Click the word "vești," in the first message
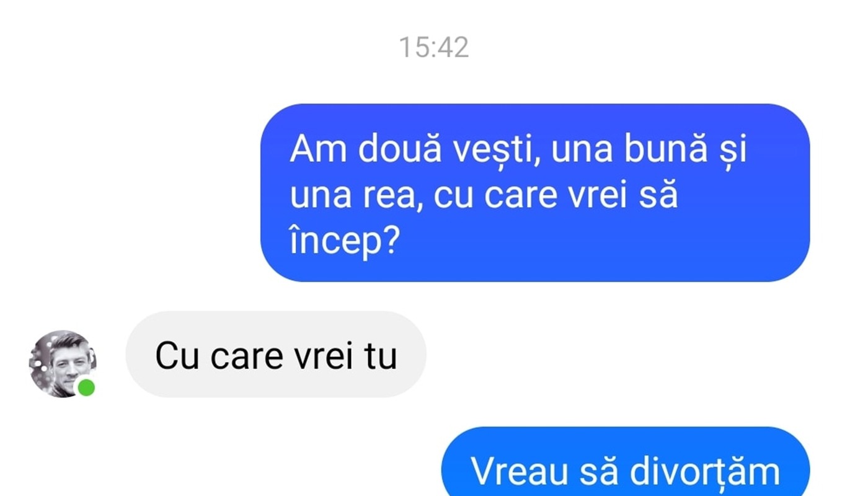This screenshot has height=496, width=868. [494, 151]
